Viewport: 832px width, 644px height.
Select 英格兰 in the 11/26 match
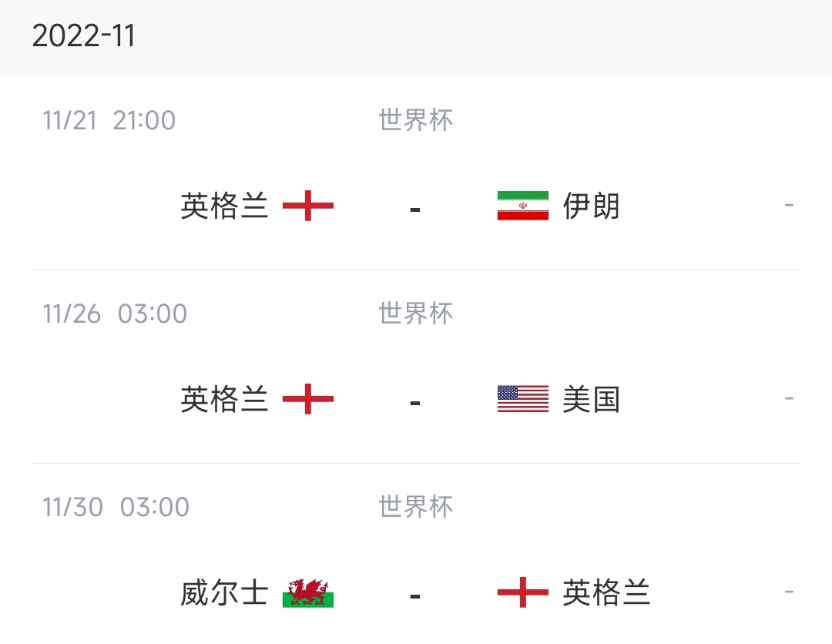point(224,400)
